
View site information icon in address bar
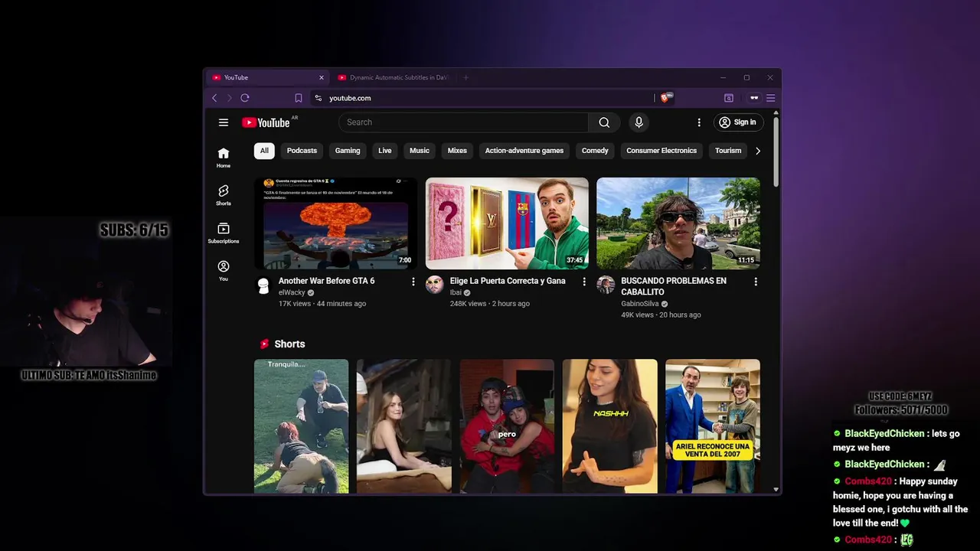318,98
